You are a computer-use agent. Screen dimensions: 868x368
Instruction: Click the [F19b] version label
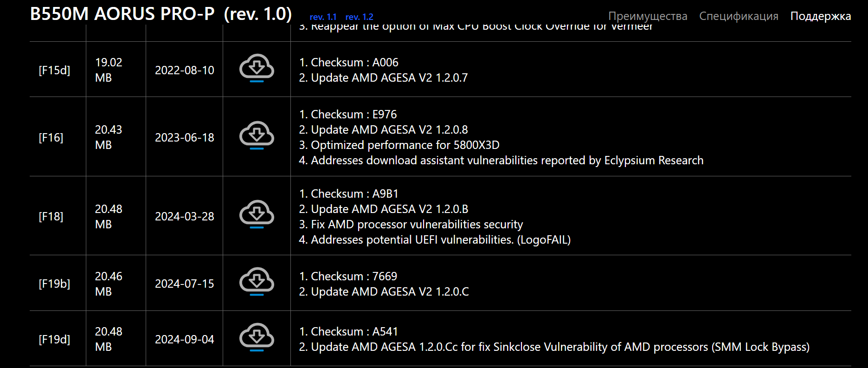(x=55, y=284)
